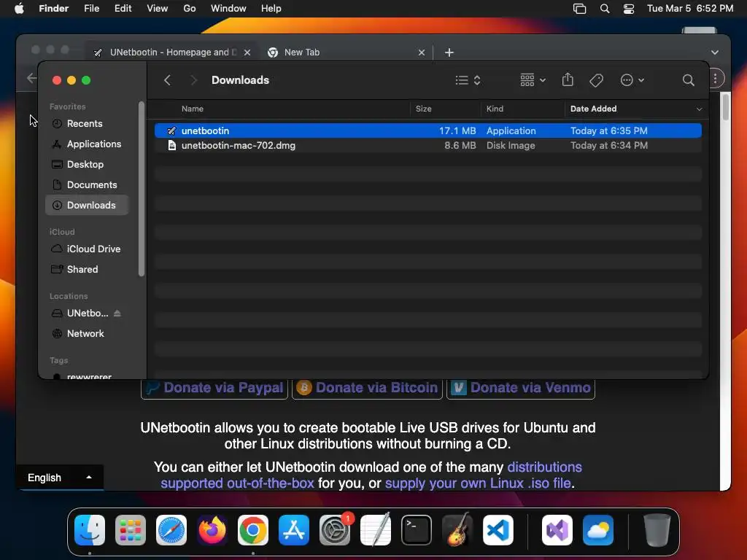
Task: Open the distributions supported out-of-the-box link
Action: click(371, 475)
